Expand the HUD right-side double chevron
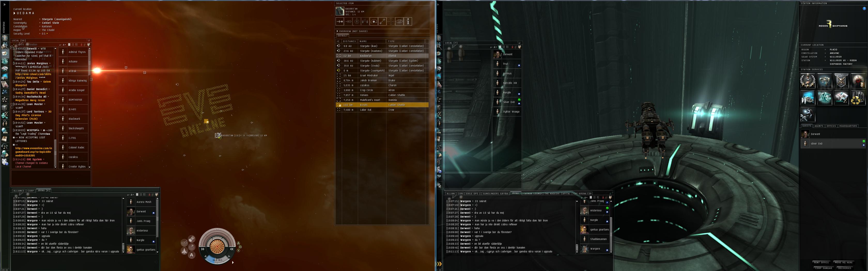This screenshot has width=868, height=271. [x=232, y=249]
